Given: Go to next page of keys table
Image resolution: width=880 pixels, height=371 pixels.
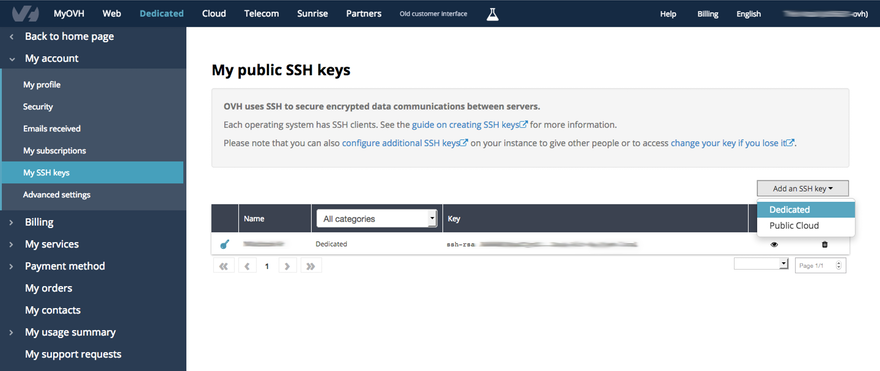Looking at the screenshot, I should click(x=287, y=266).
